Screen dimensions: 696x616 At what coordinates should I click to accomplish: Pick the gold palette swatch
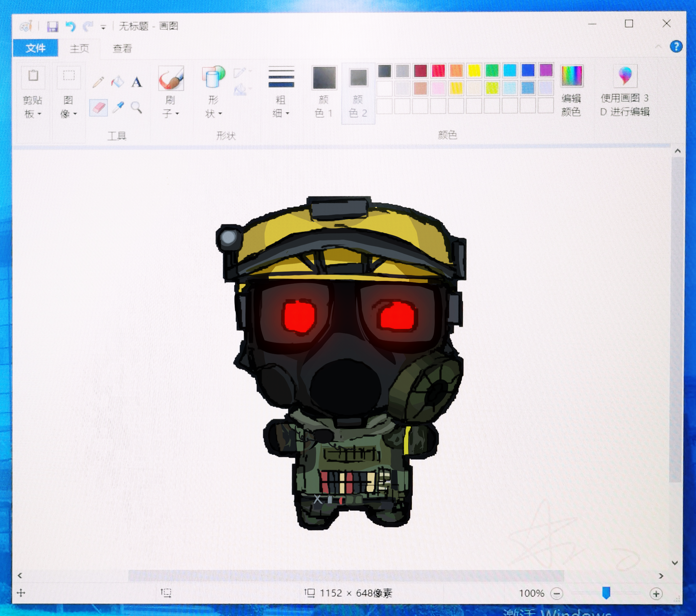tap(456, 89)
